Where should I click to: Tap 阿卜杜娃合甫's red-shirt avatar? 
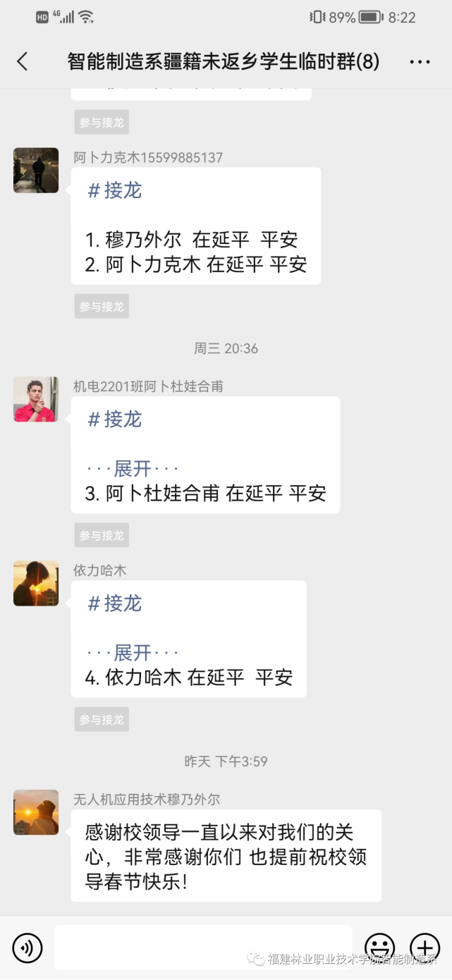tap(36, 399)
